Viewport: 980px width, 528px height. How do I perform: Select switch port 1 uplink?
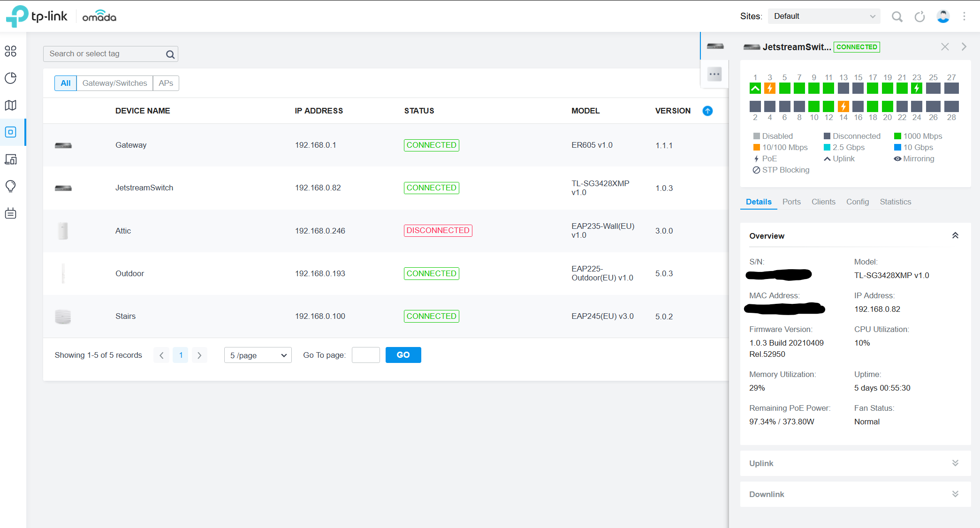click(x=755, y=88)
